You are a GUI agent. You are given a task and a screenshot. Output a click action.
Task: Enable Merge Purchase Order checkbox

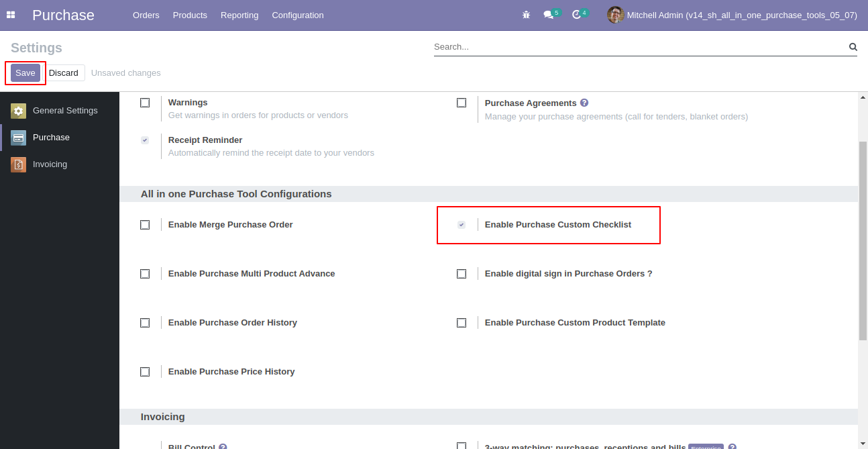click(x=145, y=225)
